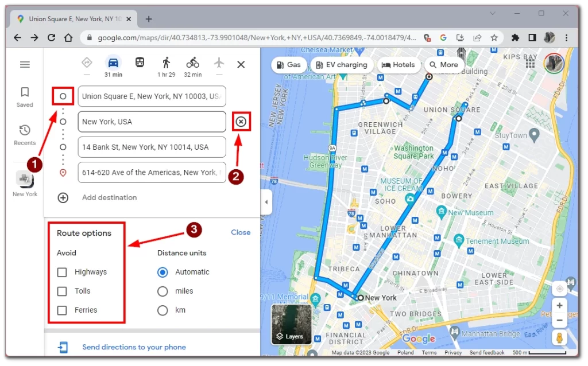The width and height of the screenshot is (588, 366).
Task: Open the Layers map thumbnail
Action: 292,325
